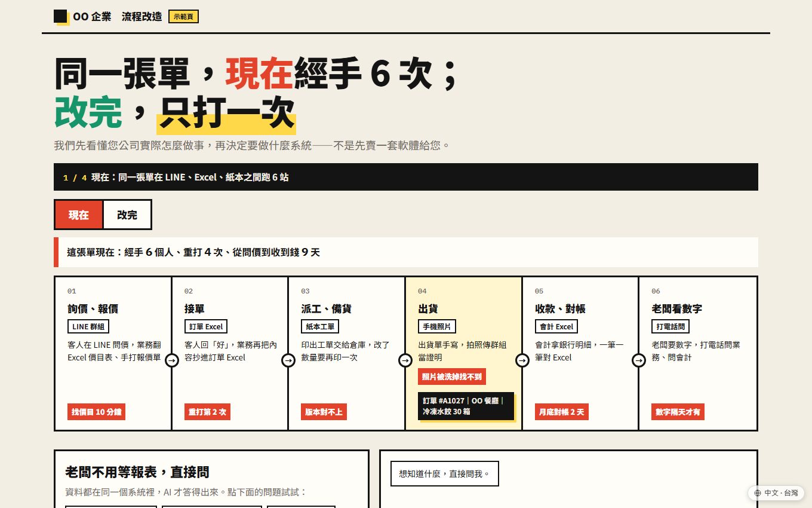Click the black square logo beside OO 企業
Screen dimensions: 812x508
point(60,16)
